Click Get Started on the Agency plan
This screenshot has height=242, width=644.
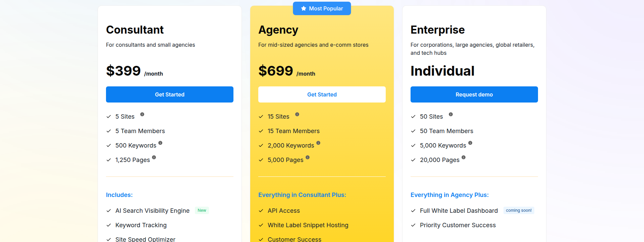click(322, 94)
